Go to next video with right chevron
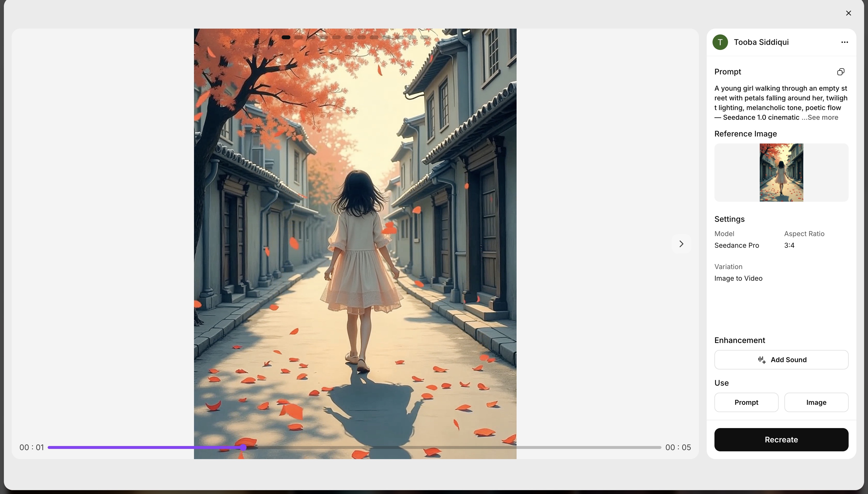Viewport: 868px width, 494px height. tap(681, 244)
